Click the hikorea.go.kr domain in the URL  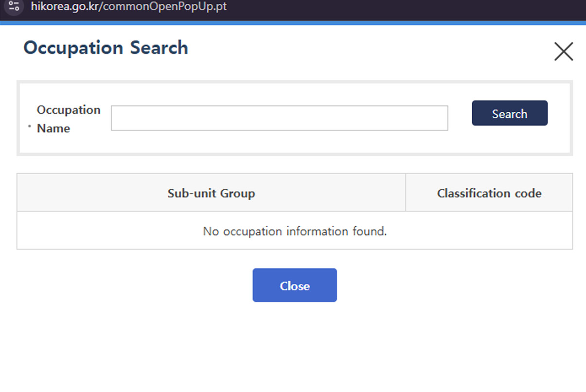63,7
